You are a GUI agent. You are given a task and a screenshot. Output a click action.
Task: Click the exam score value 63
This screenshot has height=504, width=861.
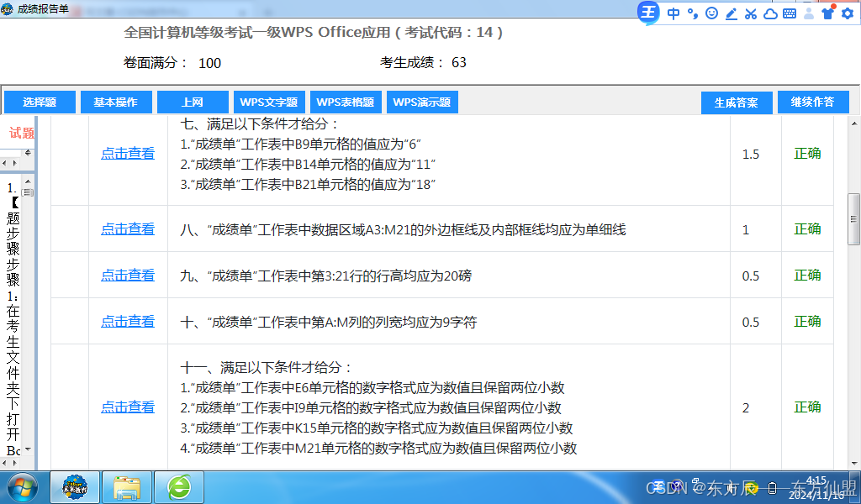458,63
